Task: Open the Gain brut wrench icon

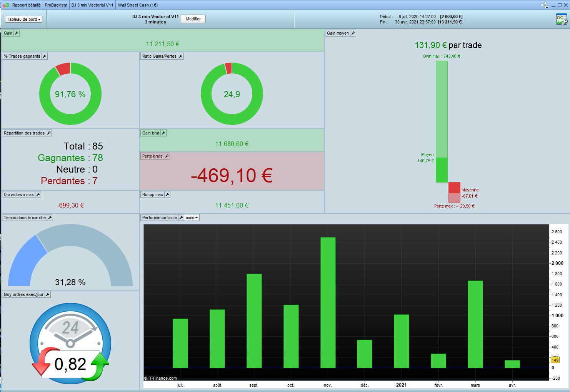Action: [x=163, y=133]
